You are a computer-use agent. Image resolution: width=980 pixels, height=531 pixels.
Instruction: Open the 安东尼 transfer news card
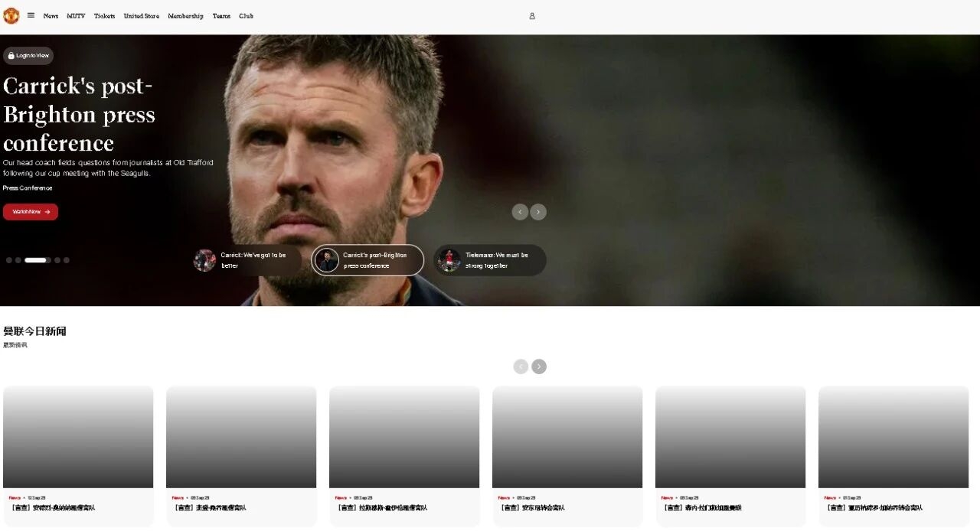(567, 456)
